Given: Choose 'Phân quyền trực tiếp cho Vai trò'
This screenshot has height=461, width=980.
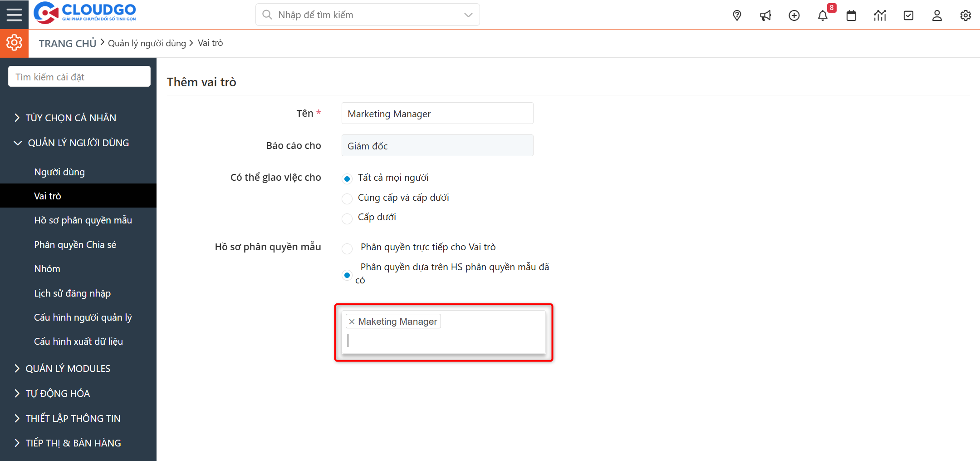Looking at the screenshot, I should (347, 248).
